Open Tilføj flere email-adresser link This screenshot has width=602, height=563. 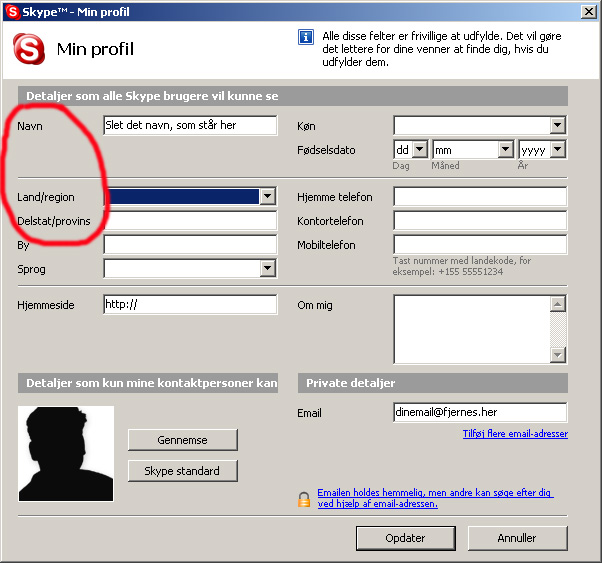click(515, 434)
